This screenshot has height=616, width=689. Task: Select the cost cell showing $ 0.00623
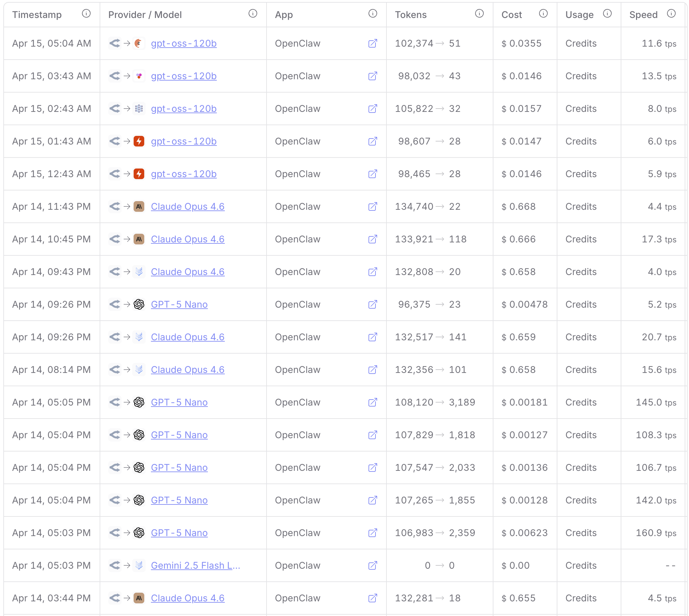tap(524, 533)
